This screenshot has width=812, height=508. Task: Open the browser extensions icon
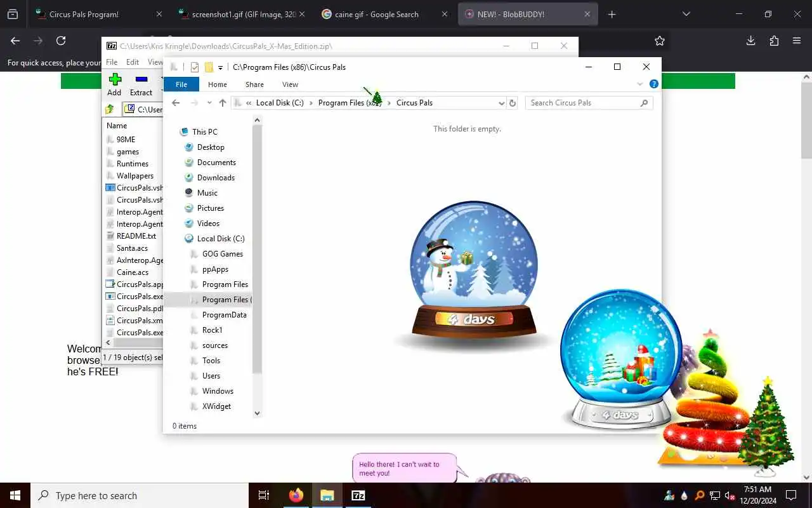click(x=774, y=41)
